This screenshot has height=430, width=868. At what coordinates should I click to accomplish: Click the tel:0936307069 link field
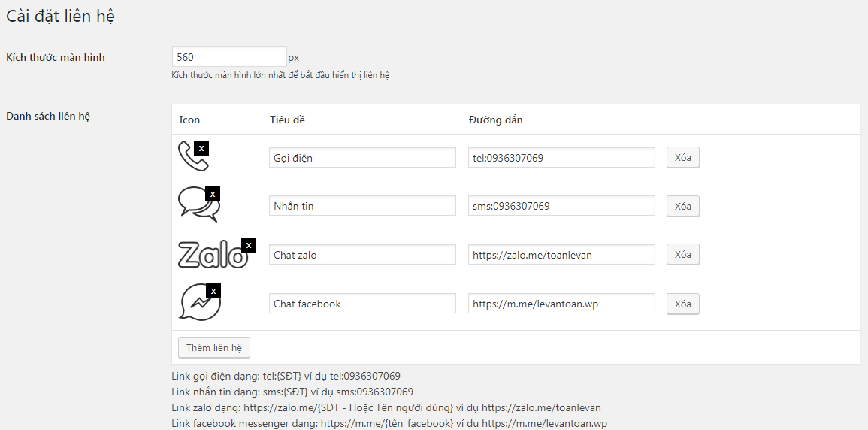561,158
